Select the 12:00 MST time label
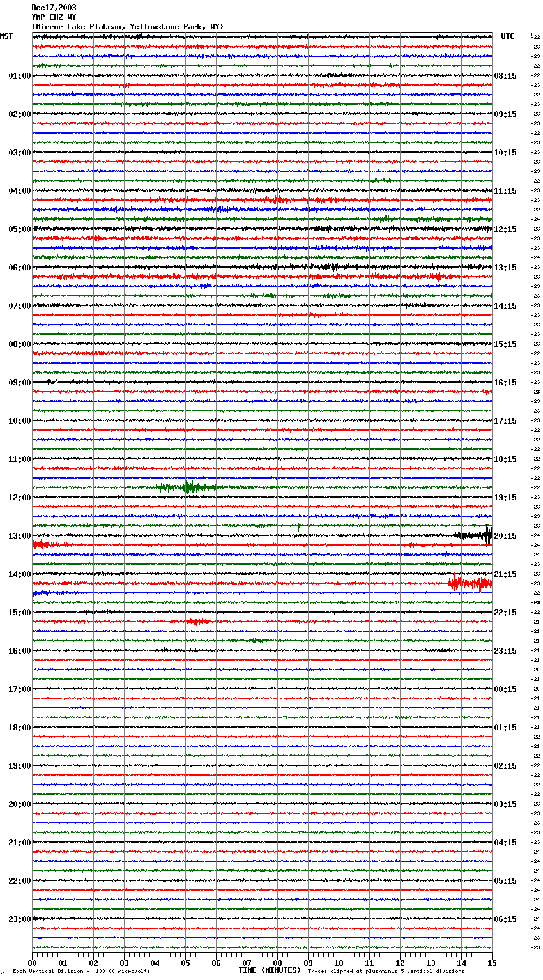Viewport: 543px width, 980px height. pos(19,498)
